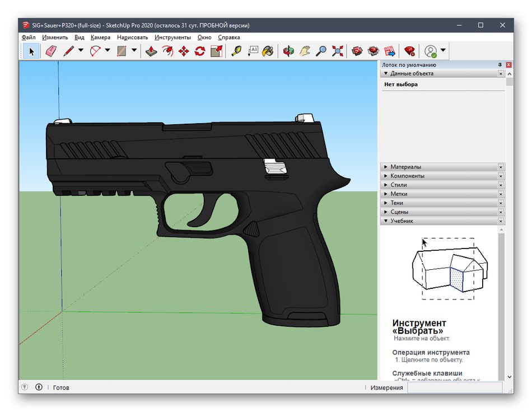Activate the Pan hand tool
532x412 pixels.
305,51
